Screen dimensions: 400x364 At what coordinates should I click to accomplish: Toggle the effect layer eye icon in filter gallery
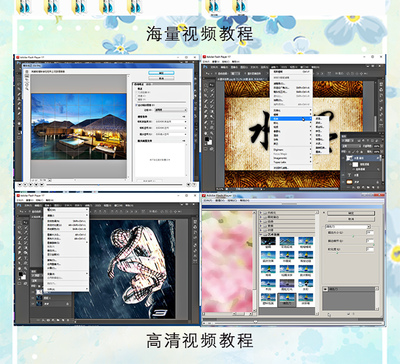pos(325,289)
